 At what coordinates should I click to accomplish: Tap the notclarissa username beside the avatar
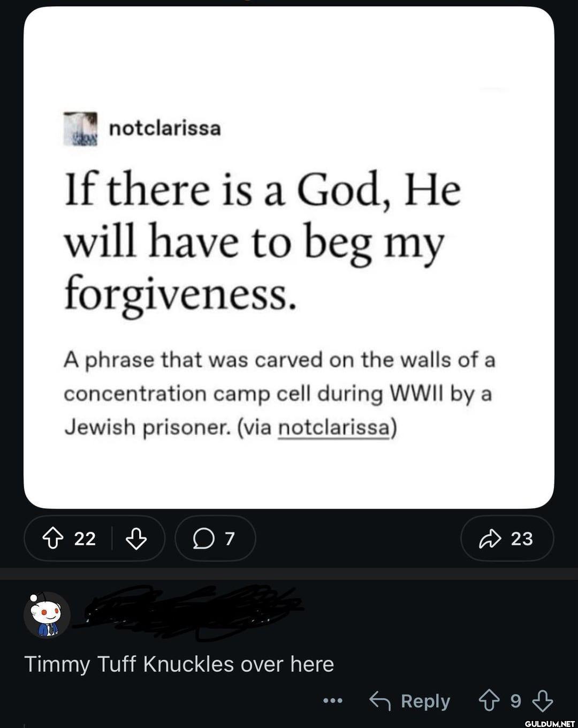tap(165, 128)
